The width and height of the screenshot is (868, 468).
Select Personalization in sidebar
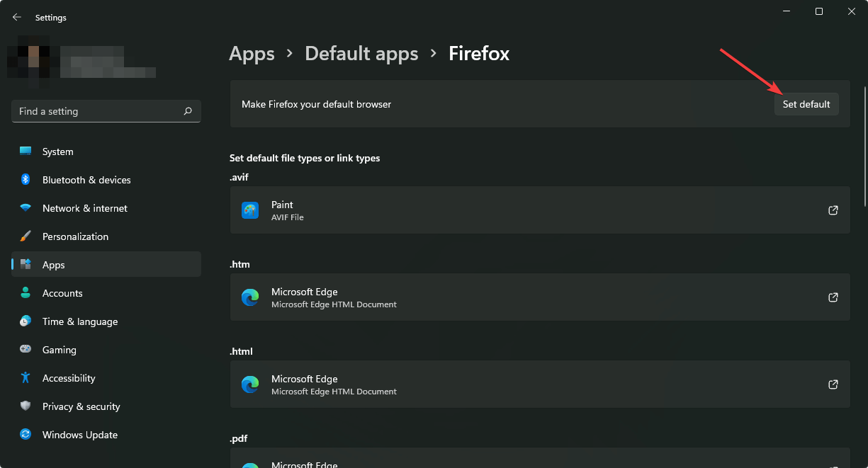[106, 236]
